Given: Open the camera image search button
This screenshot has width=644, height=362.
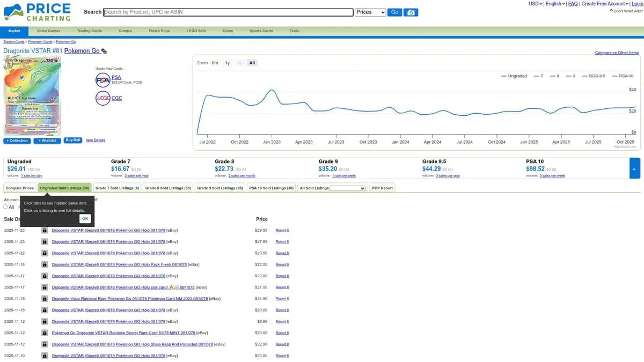Looking at the screenshot, I should pyautogui.click(x=411, y=12).
